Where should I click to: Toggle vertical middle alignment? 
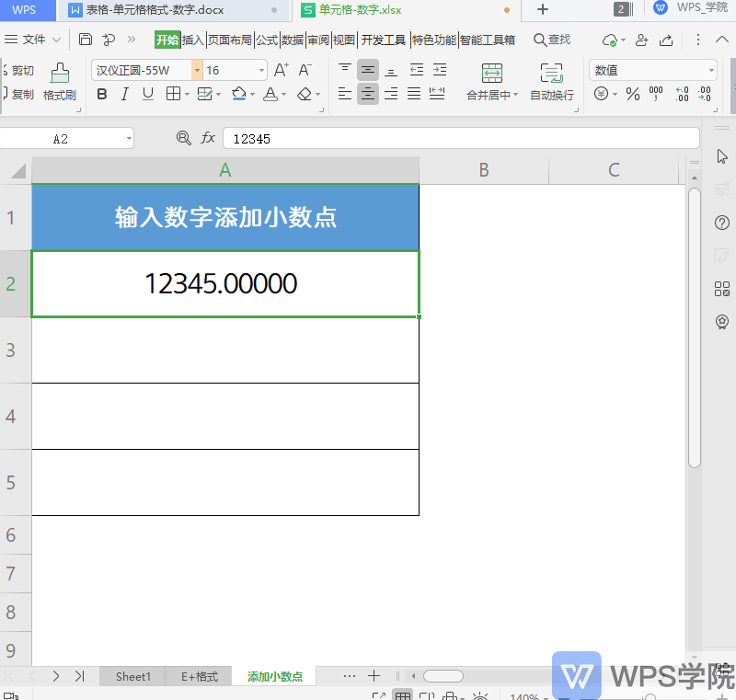coord(368,70)
